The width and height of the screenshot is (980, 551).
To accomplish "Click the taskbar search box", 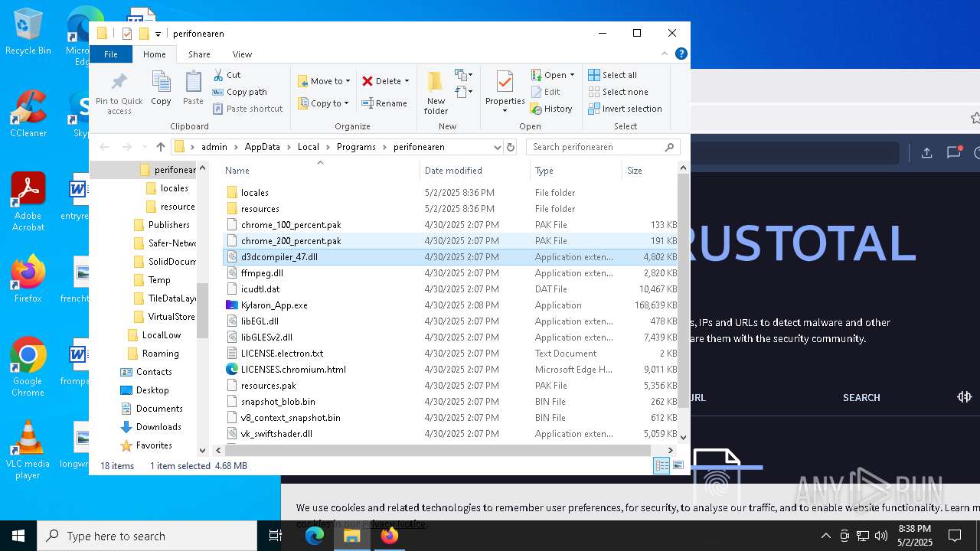I will click(147, 536).
